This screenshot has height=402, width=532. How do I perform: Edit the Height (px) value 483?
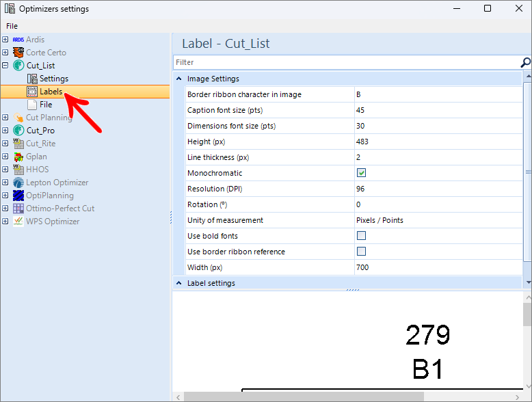438,142
